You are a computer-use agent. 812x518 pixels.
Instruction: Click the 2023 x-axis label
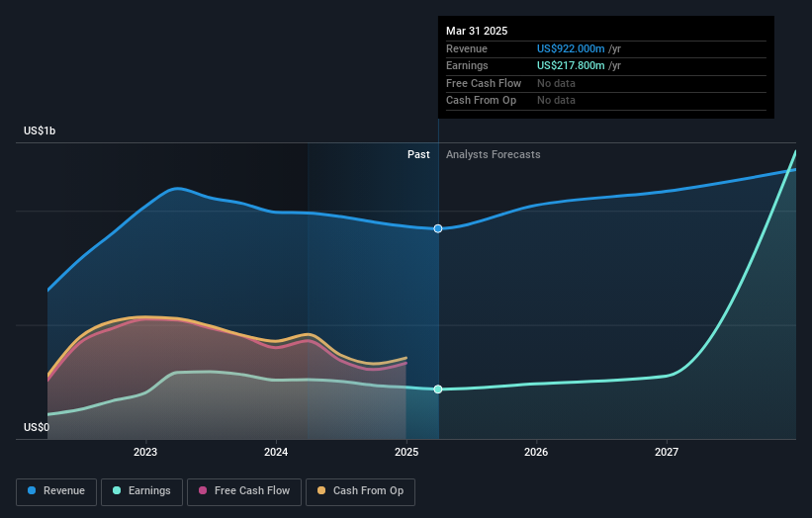point(145,453)
